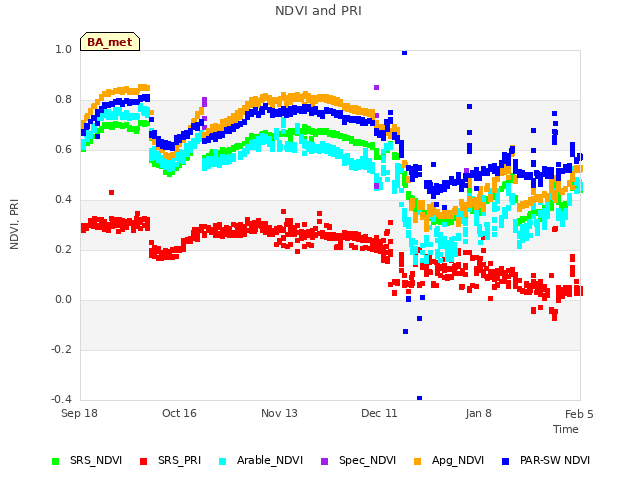Click the red SRS_PRI legend swatch

(143, 461)
